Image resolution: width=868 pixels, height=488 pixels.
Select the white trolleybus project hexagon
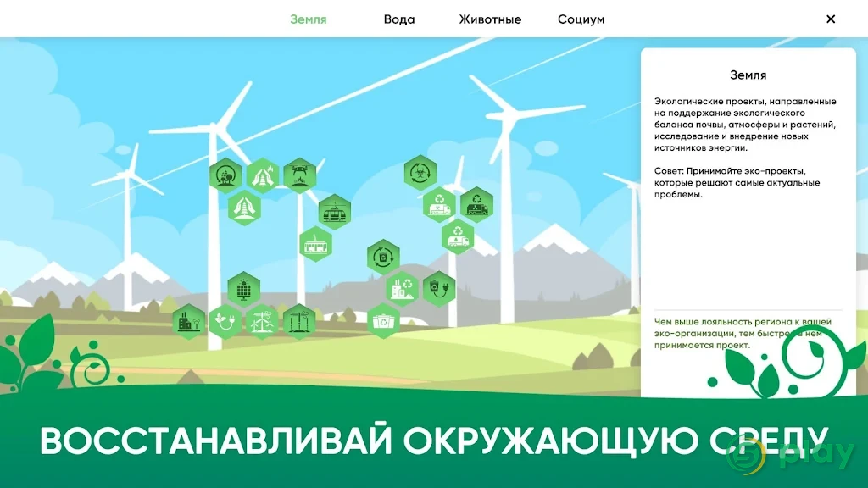[315, 244]
